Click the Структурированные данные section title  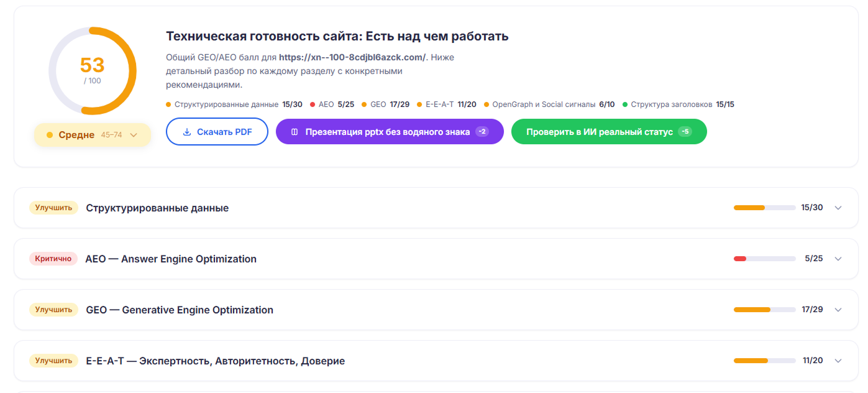click(x=157, y=208)
